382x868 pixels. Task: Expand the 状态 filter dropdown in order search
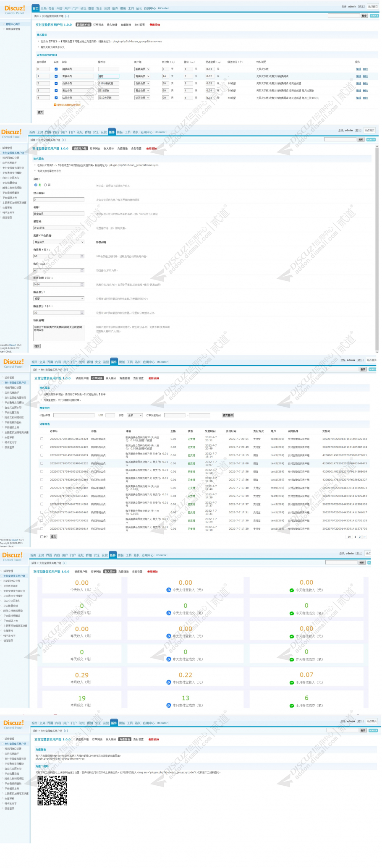tap(134, 416)
